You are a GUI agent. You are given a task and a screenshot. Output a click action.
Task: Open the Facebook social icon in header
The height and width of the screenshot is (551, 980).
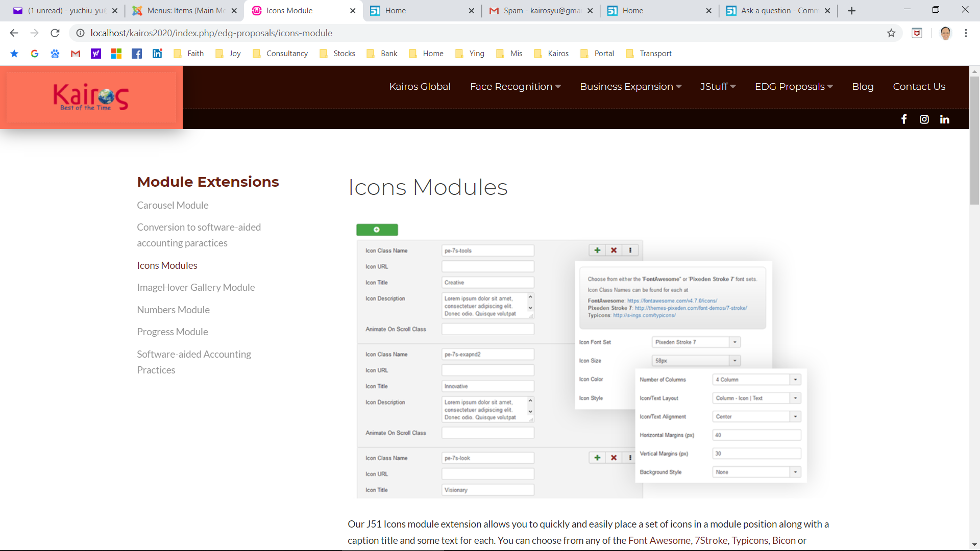click(903, 119)
